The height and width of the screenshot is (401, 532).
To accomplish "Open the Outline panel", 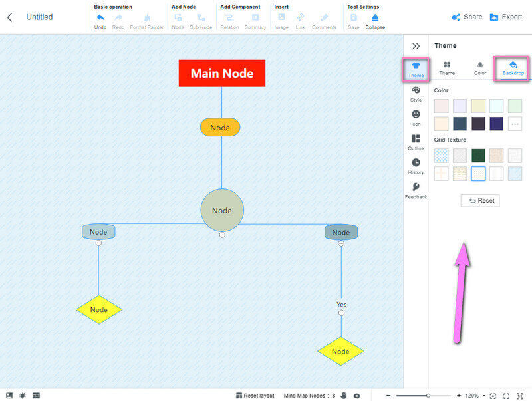I will [x=416, y=138].
